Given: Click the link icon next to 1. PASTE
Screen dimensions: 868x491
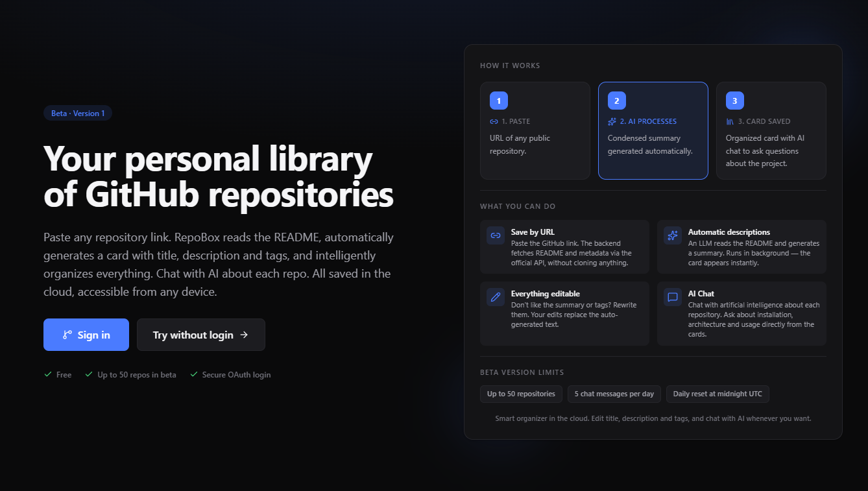Looking at the screenshot, I should tap(494, 121).
